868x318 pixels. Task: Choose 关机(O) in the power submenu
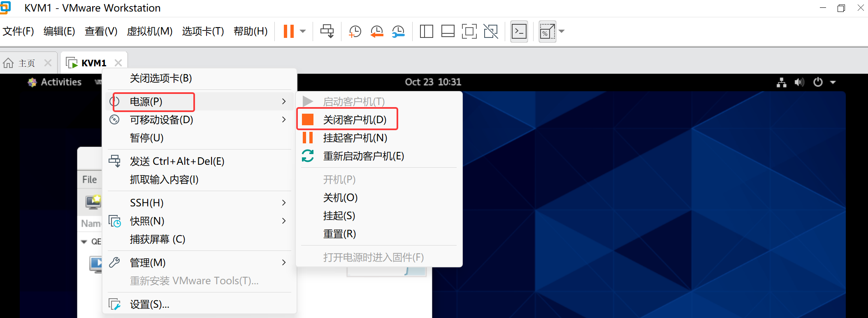(379, 197)
